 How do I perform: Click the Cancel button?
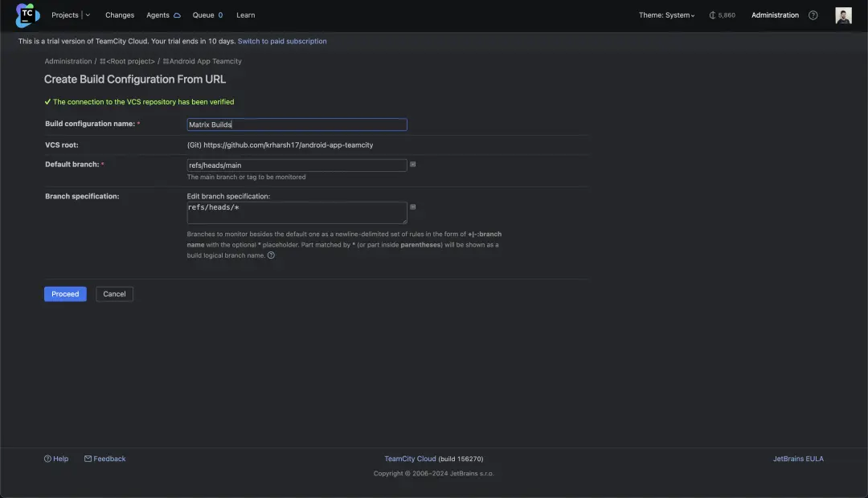(114, 294)
